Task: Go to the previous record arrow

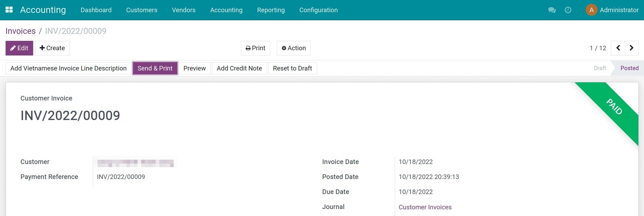Action: point(618,48)
